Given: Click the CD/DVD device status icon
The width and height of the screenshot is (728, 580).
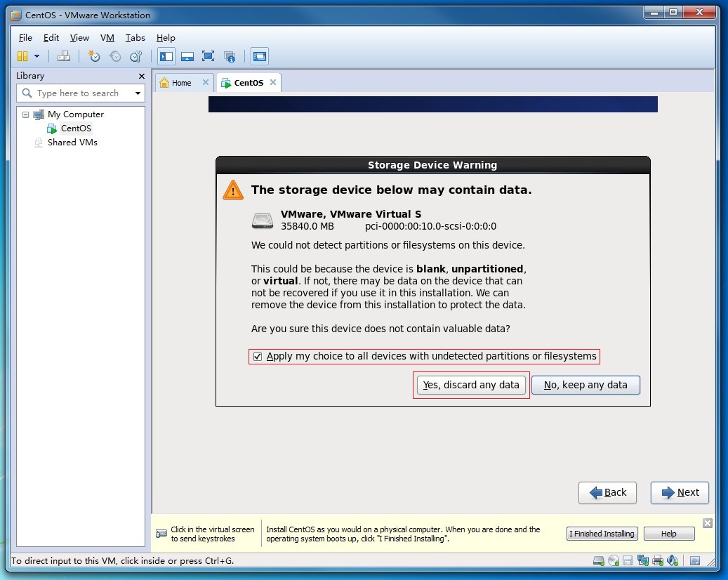Looking at the screenshot, I should click(614, 560).
